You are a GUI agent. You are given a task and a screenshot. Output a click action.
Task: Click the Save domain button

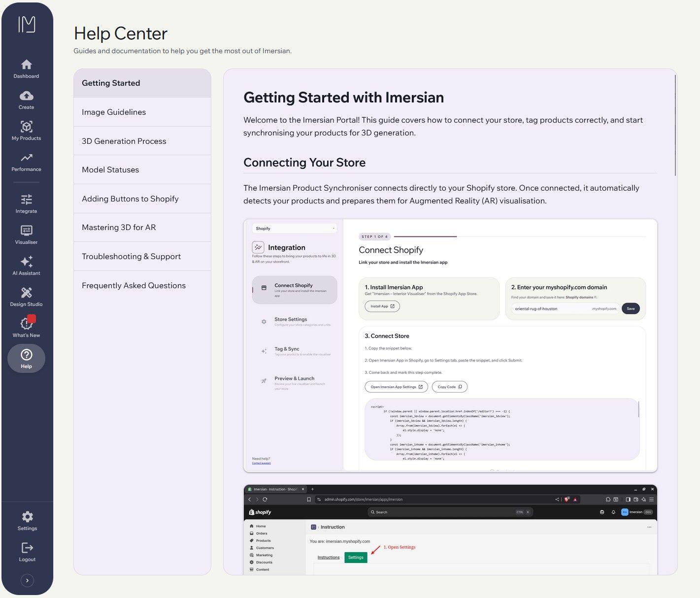631,309
